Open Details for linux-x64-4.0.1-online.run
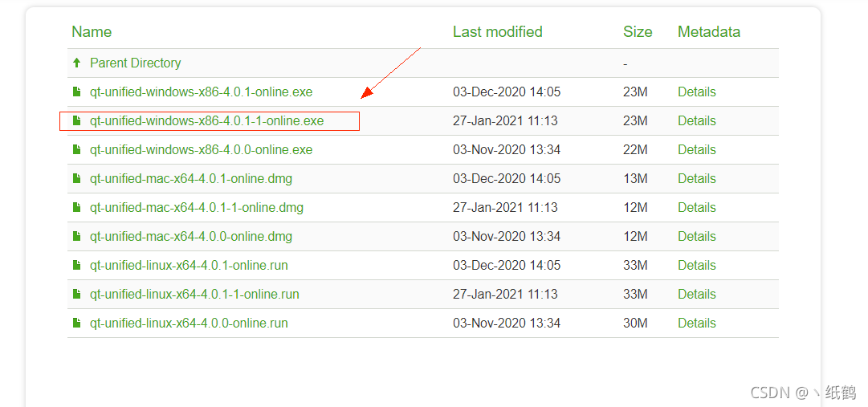Screen dimensions: 868x407 tap(696, 265)
